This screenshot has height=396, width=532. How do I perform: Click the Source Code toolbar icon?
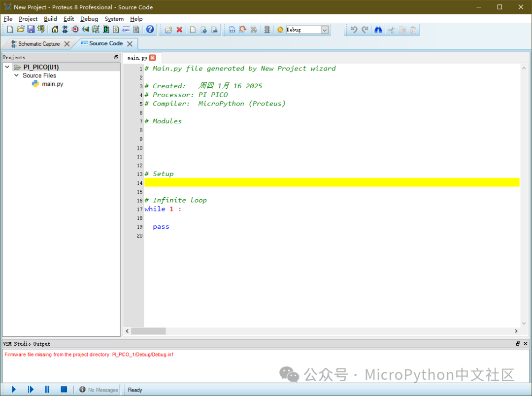pos(126,30)
